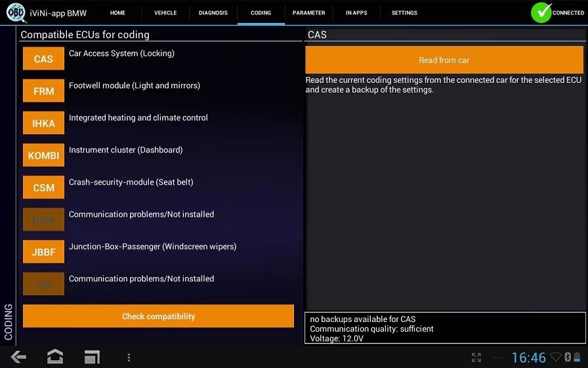Tap the iViNi OBD app logo
This screenshot has width=588, height=368.
coord(16,12)
